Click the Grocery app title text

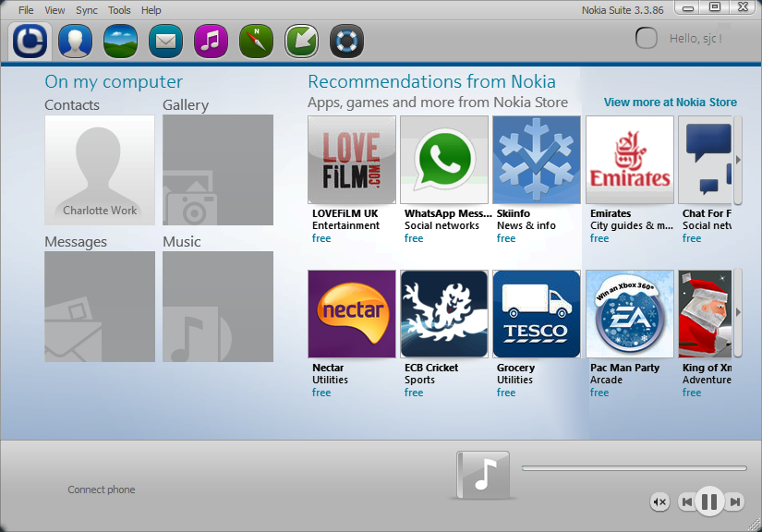tap(515, 368)
